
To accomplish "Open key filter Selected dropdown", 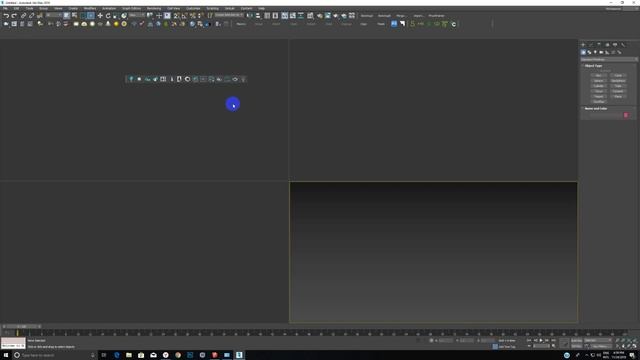I will pyautogui.click(x=598, y=340).
